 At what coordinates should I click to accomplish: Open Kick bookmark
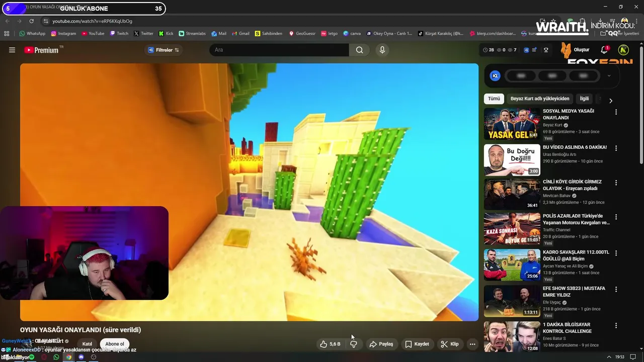[x=166, y=34]
